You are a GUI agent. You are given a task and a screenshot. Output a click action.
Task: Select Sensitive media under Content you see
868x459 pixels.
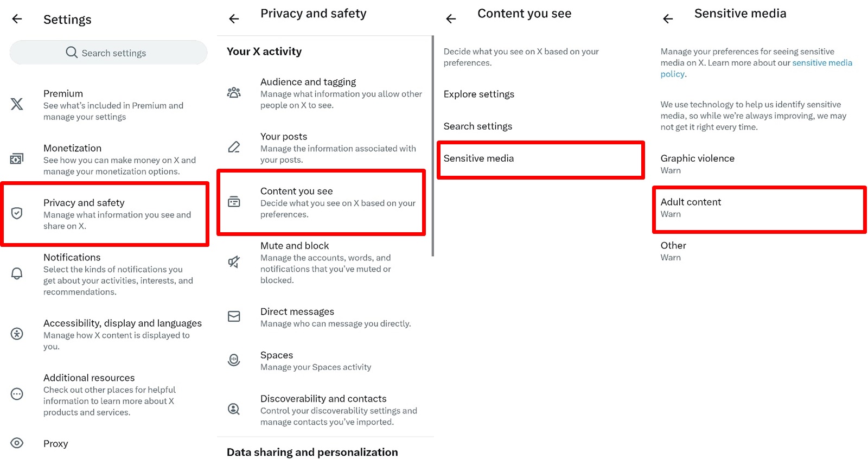[x=540, y=158]
